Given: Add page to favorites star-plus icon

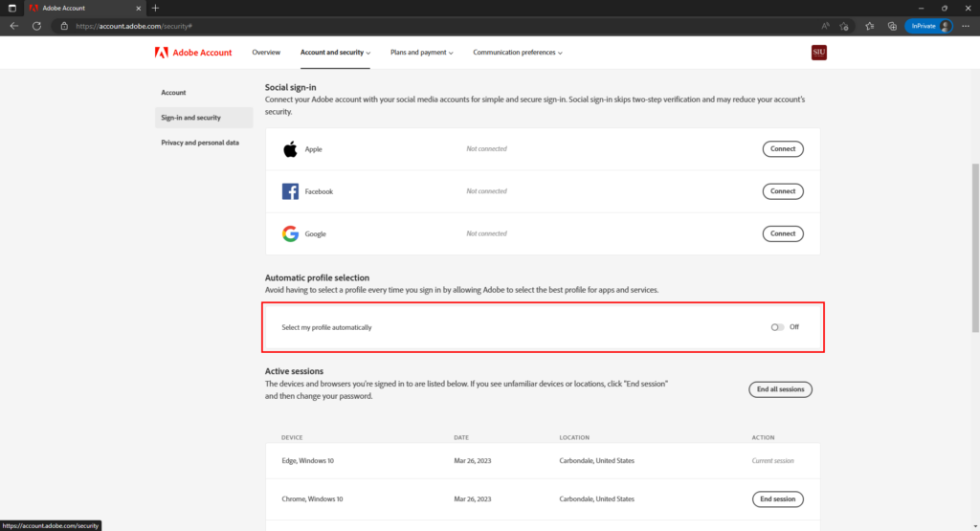Looking at the screenshot, I should pos(844,26).
